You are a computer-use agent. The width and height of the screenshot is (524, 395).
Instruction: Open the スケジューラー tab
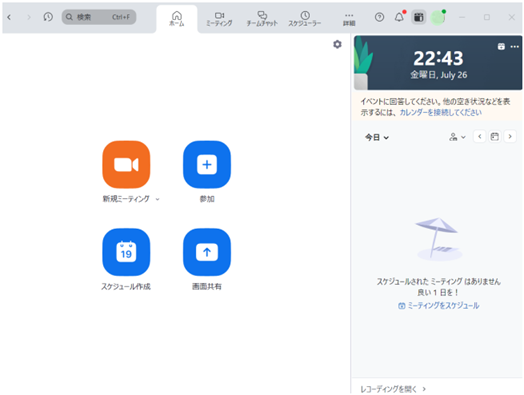(305, 19)
